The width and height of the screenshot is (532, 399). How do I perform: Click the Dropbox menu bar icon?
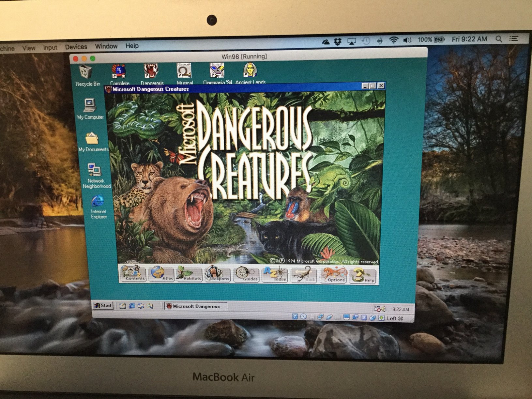(338, 41)
